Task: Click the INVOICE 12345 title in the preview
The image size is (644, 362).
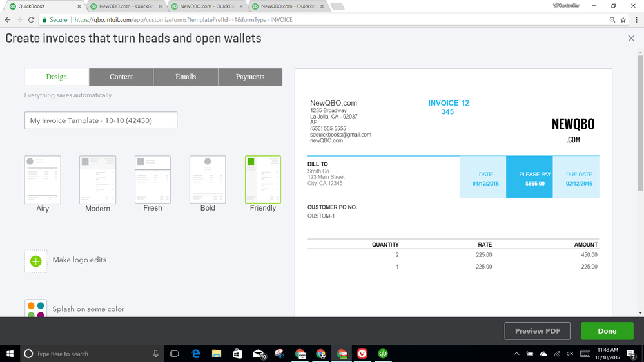Action: point(449,107)
